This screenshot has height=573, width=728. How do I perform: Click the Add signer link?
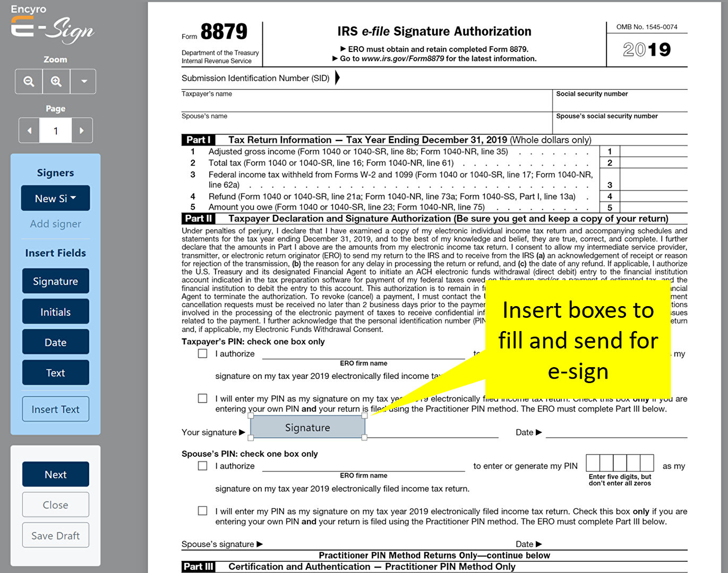click(x=56, y=224)
